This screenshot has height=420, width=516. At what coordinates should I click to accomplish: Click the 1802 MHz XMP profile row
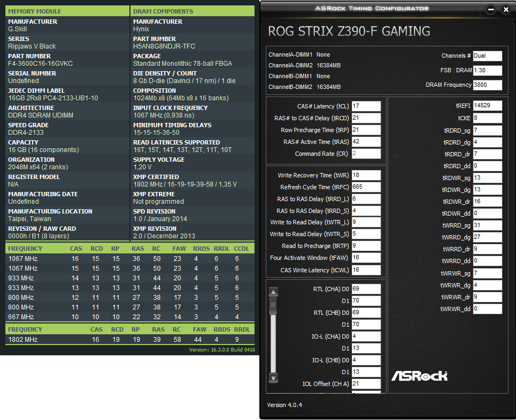click(x=130, y=339)
